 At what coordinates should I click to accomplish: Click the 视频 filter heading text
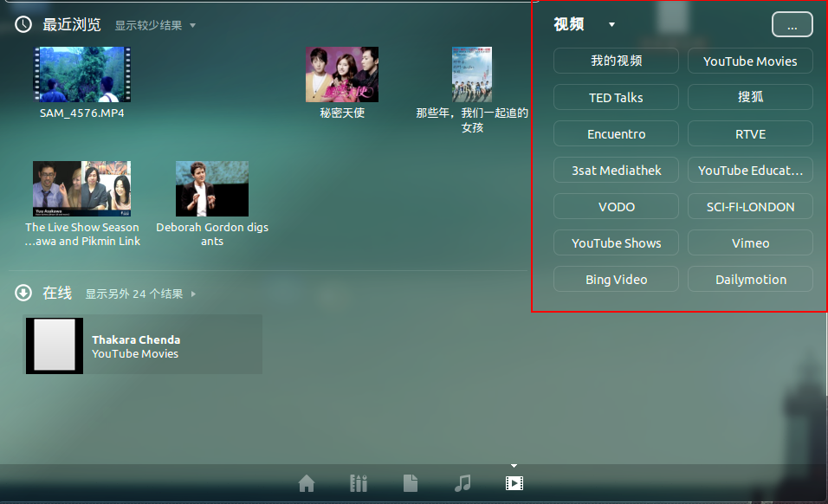click(x=569, y=24)
